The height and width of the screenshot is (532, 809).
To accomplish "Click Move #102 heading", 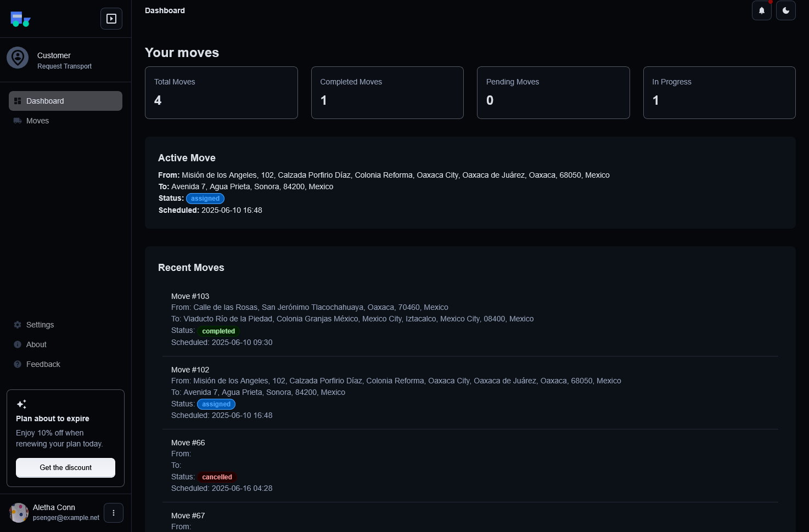I will pos(190,370).
